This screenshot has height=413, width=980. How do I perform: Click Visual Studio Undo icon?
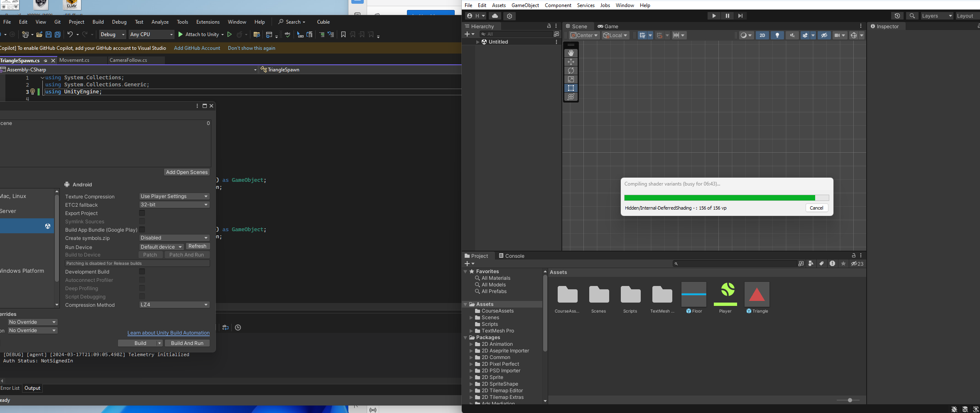pos(70,34)
